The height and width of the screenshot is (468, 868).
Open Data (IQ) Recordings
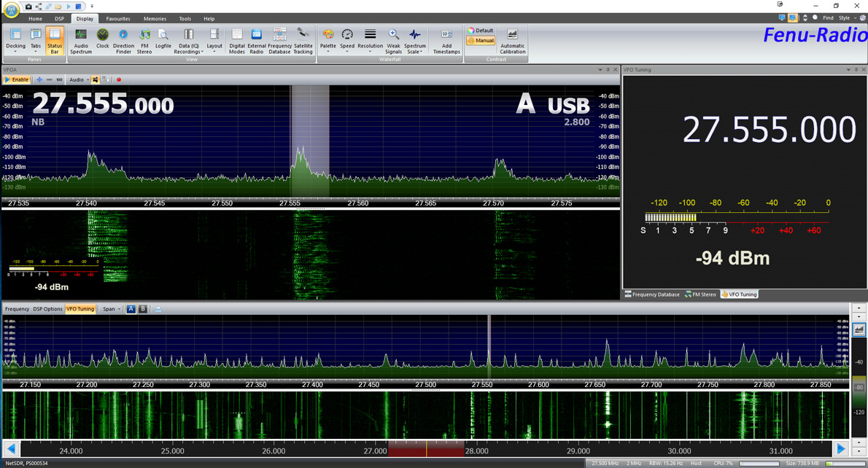[188, 40]
